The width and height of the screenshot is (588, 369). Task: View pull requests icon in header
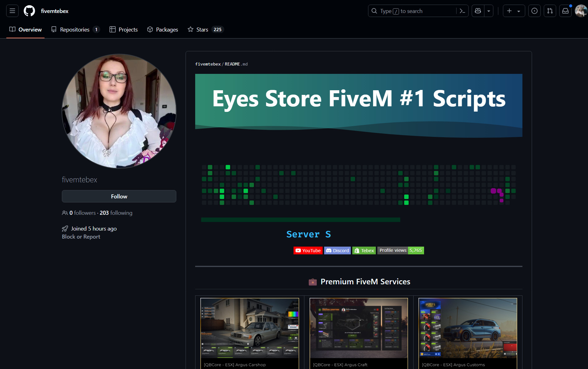[550, 11]
